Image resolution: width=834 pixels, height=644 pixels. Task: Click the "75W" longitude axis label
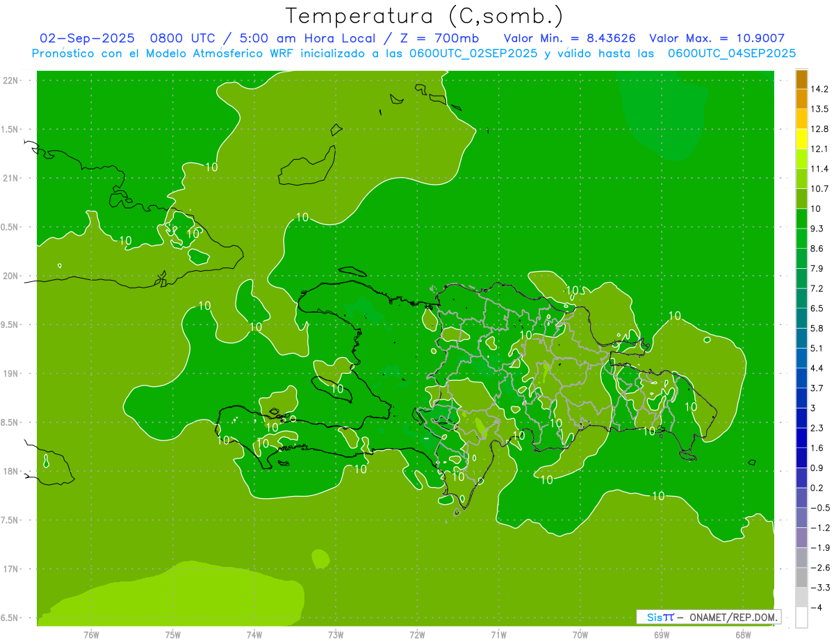[173, 635]
